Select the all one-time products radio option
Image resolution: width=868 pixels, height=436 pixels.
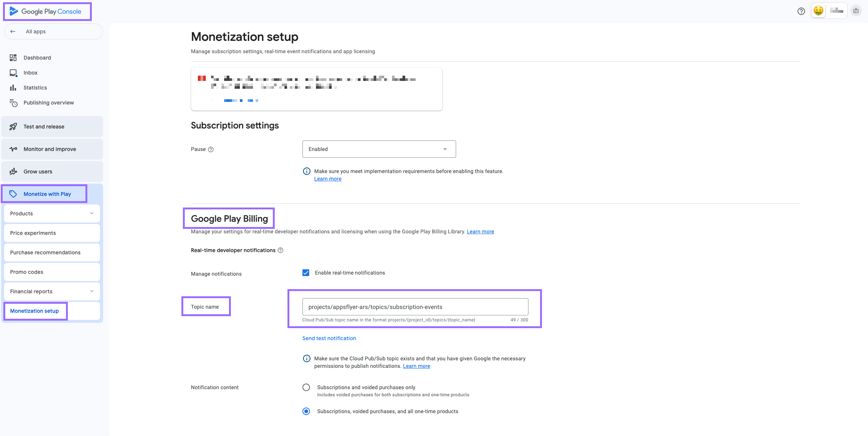[x=306, y=411]
